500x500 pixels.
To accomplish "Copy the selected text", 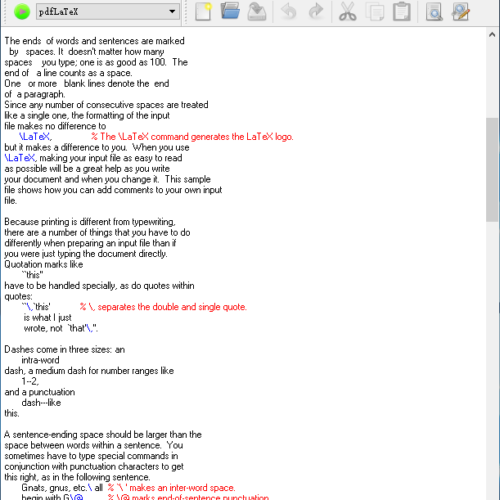I will 375,12.
